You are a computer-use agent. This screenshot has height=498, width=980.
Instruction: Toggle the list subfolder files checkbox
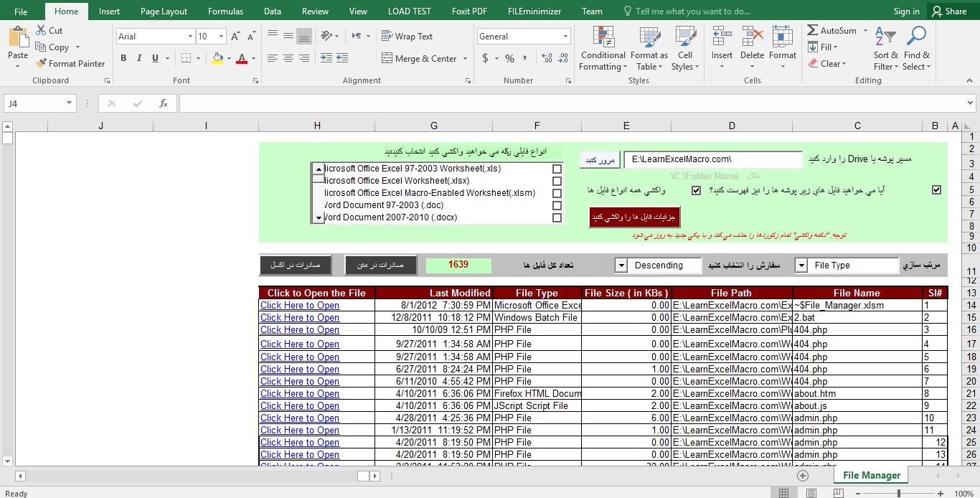coord(936,190)
